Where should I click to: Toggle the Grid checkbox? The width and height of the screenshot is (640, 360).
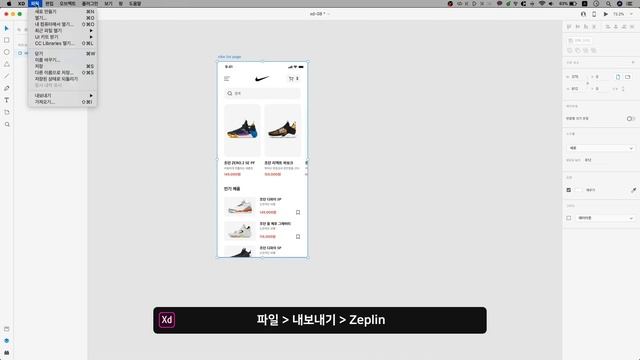coord(569,218)
